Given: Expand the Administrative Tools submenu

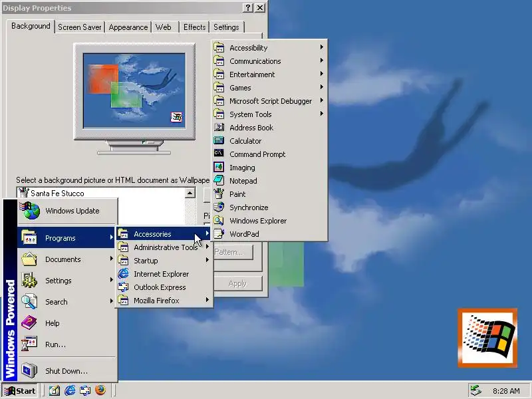Looking at the screenshot, I should tap(164, 247).
